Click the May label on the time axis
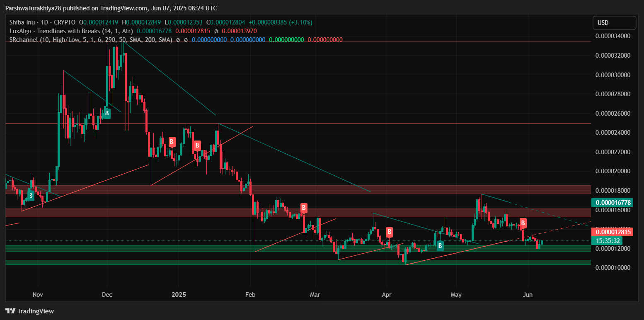The width and height of the screenshot is (644, 320). tap(456, 295)
